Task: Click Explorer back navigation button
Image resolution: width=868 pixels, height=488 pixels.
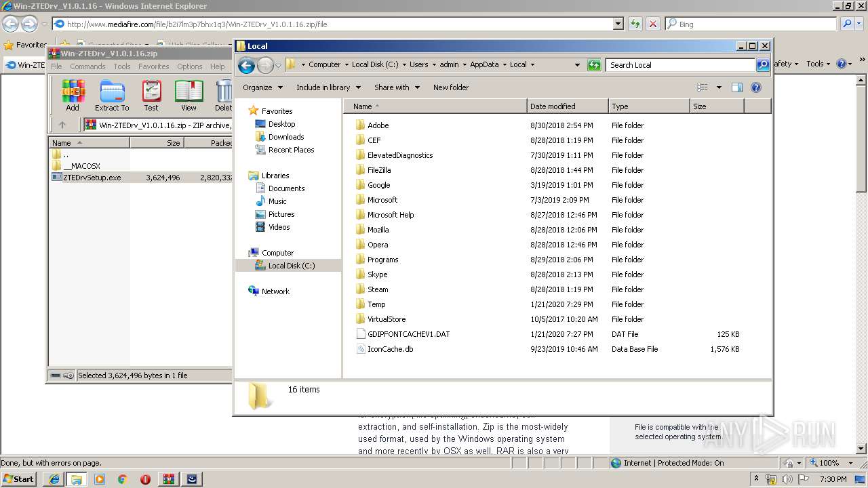Action: (x=246, y=65)
